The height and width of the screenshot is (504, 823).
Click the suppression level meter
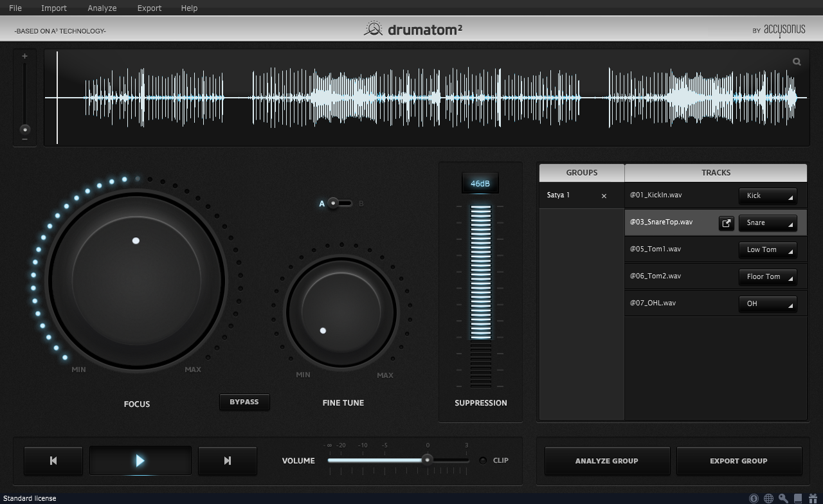pos(481,296)
